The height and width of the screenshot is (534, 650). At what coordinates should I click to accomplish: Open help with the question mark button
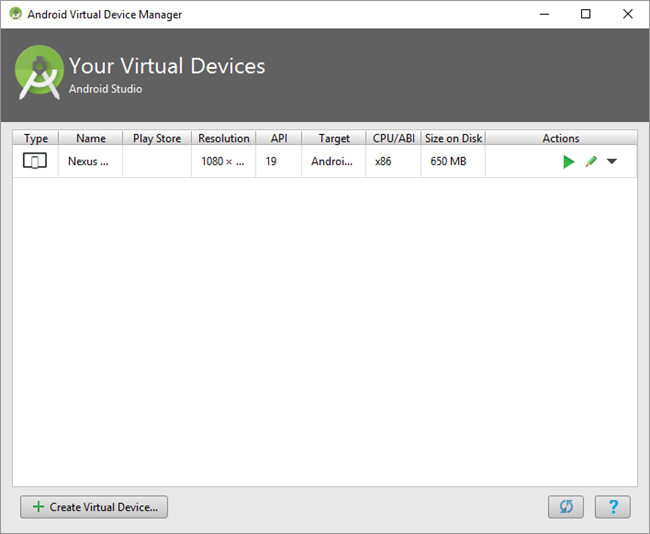613,507
